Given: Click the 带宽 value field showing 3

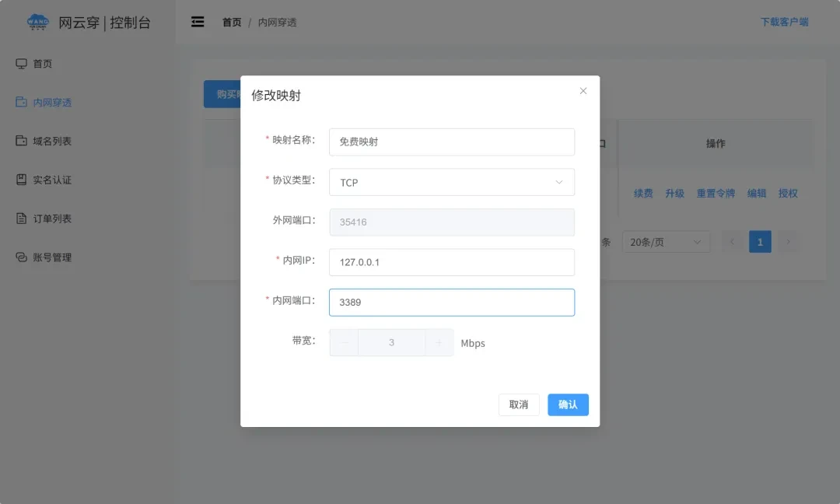Looking at the screenshot, I should coord(391,343).
